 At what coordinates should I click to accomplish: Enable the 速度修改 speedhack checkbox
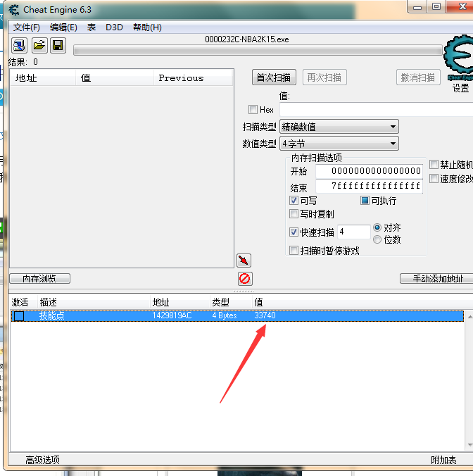[434, 179]
